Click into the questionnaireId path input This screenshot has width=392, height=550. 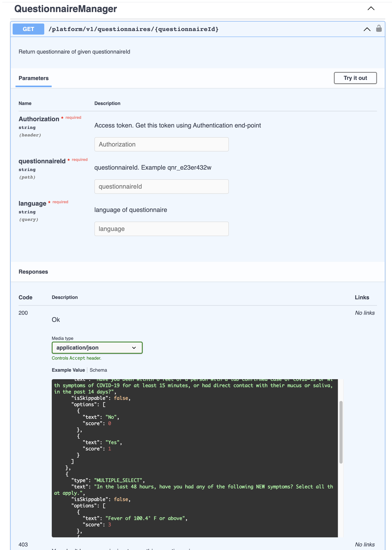click(161, 186)
